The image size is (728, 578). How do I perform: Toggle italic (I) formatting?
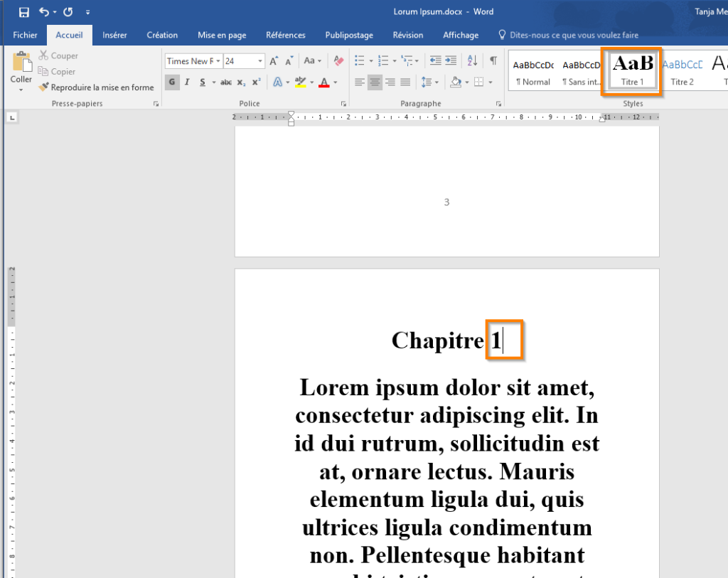click(x=187, y=82)
